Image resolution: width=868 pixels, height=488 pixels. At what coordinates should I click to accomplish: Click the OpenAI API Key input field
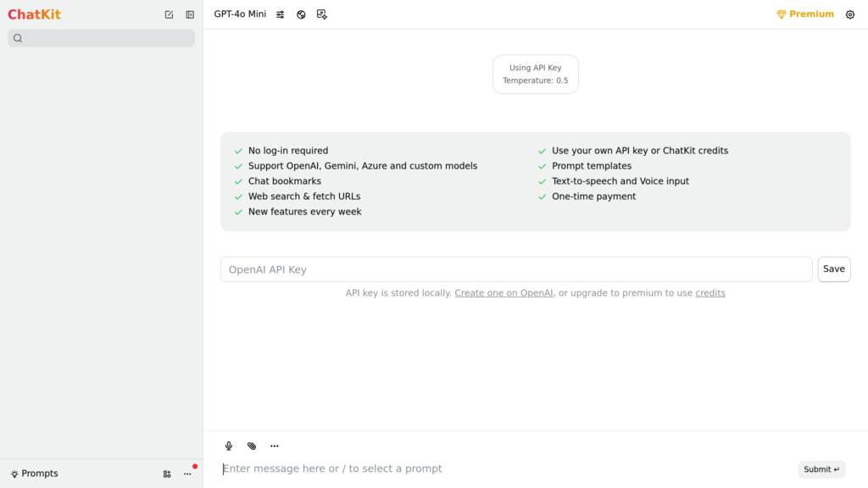click(x=517, y=269)
